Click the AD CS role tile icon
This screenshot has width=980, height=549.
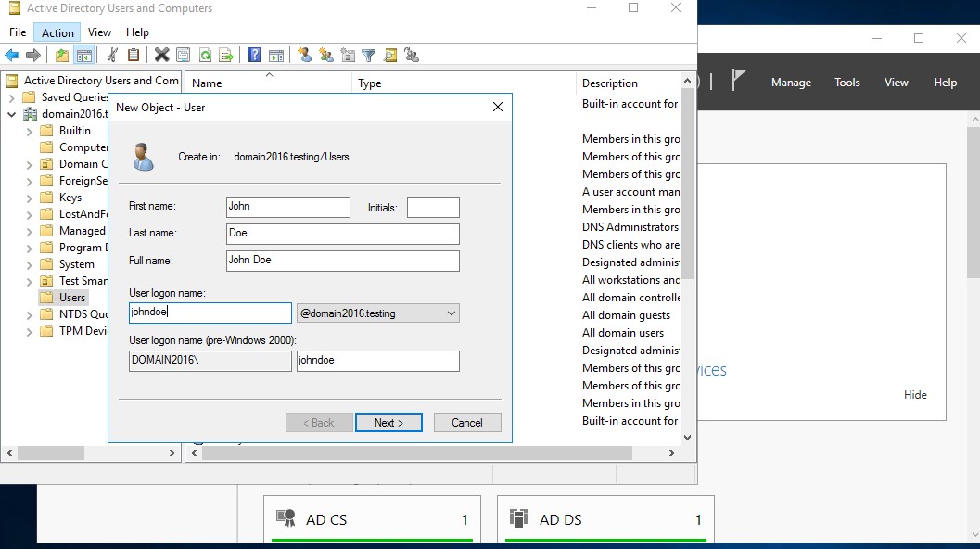click(x=286, y=518)
